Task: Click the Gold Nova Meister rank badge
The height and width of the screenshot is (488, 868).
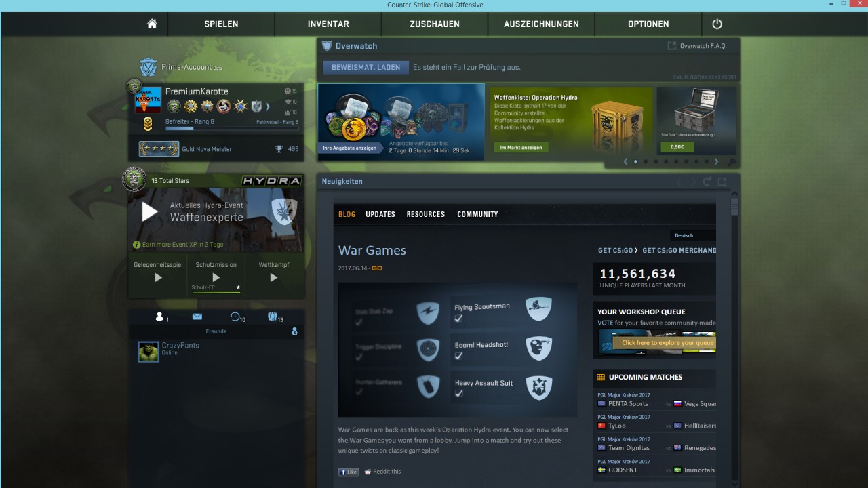Action: (159, 149)
